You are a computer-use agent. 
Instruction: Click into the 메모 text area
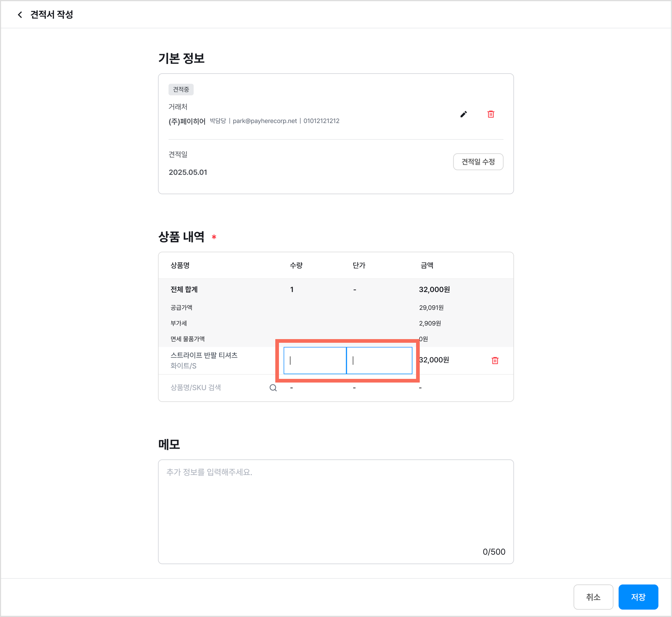click(x=336, y=512)
